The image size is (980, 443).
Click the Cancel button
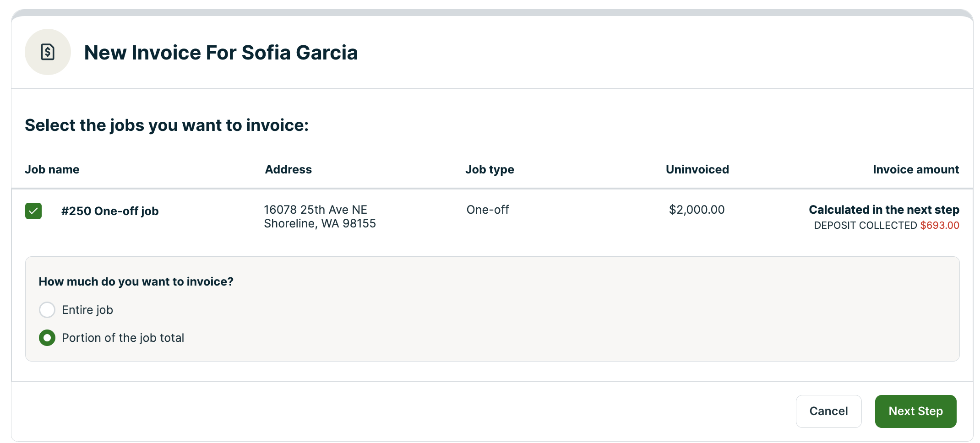point(828,411)
